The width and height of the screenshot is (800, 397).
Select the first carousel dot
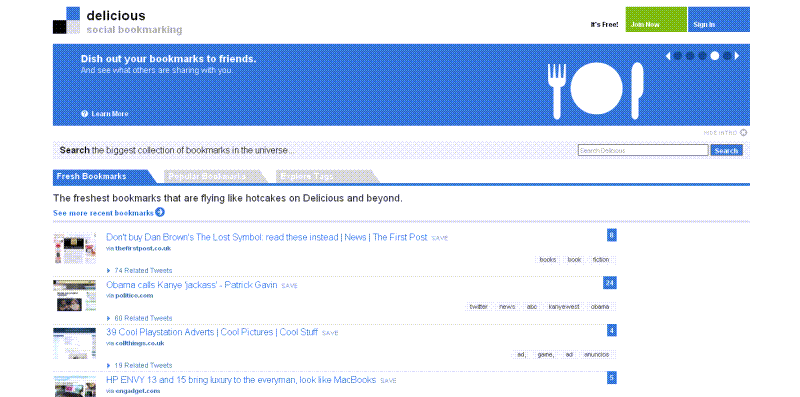(678, 56)
